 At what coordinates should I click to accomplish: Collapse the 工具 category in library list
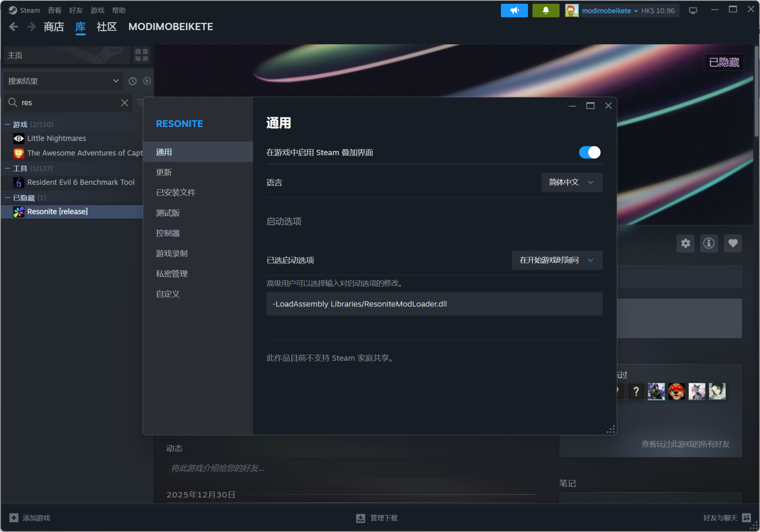click(8, 169)
